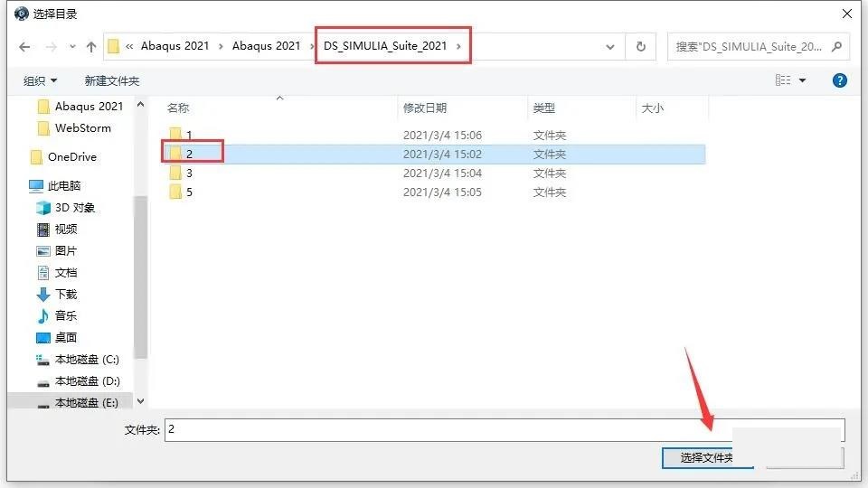The image size is (868, 488).
Task: Select 本地磁盘 (D:) drive
Action: tap(78, 381)
